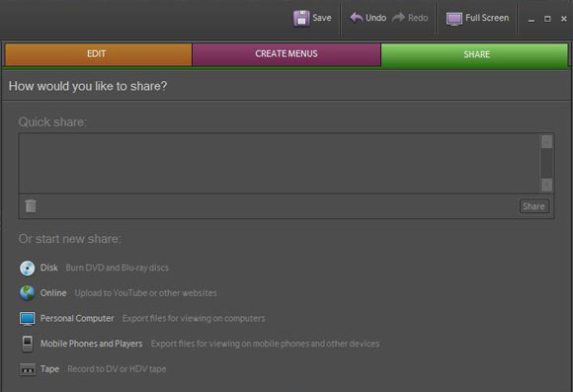Click 'Upload to YouTube or other websites' text
Viewport: 573px width, 392px height.
(146, 293)
